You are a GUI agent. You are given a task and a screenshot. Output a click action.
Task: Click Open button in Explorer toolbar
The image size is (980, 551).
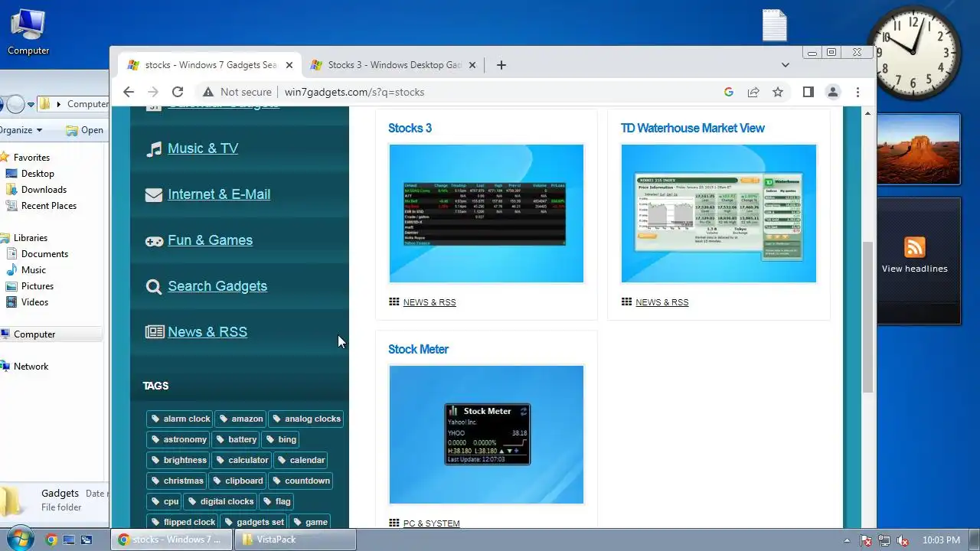pos(84,130)
